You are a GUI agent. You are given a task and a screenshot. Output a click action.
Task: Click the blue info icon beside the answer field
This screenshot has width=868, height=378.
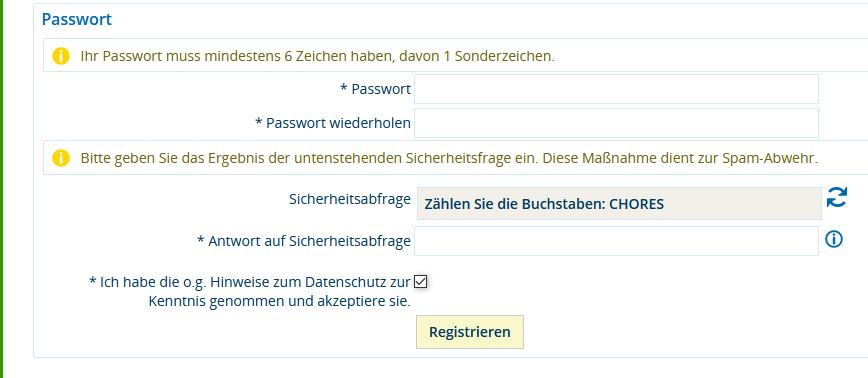[834, 239]
